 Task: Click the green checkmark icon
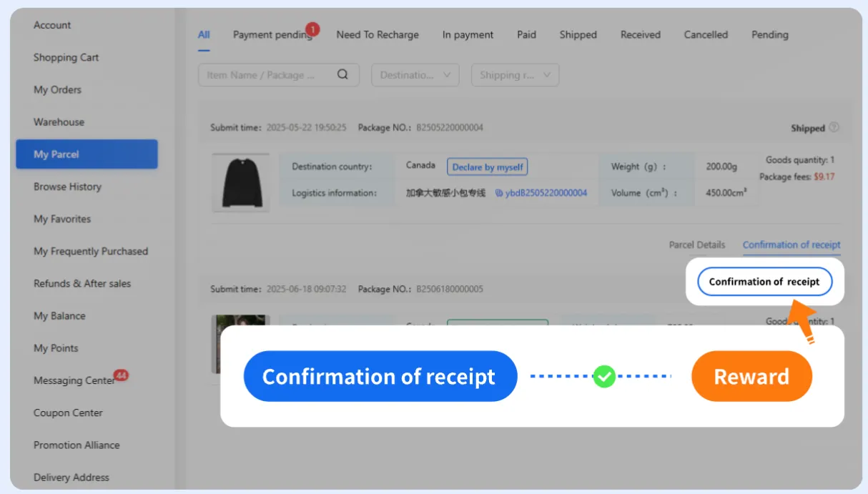pyautogui.click(x=604, y=376)
